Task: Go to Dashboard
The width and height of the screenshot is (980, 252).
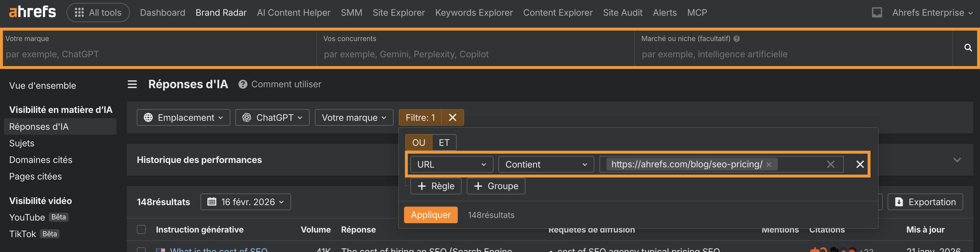Action: tap(162, 13)
